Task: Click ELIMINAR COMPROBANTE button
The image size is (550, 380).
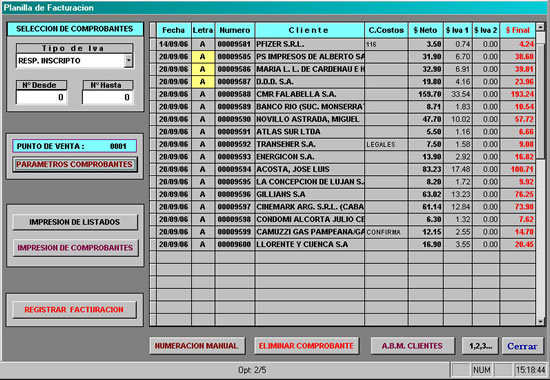Action: click(x=306, y=346)
